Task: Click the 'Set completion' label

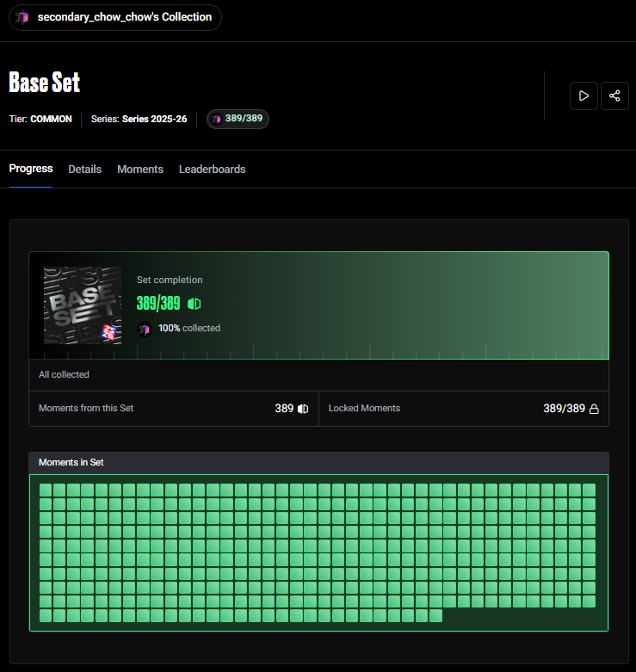Action: point(170,280)
